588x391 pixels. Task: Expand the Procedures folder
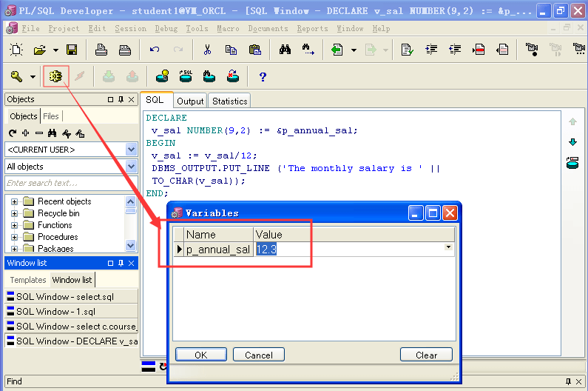(14, 237)
